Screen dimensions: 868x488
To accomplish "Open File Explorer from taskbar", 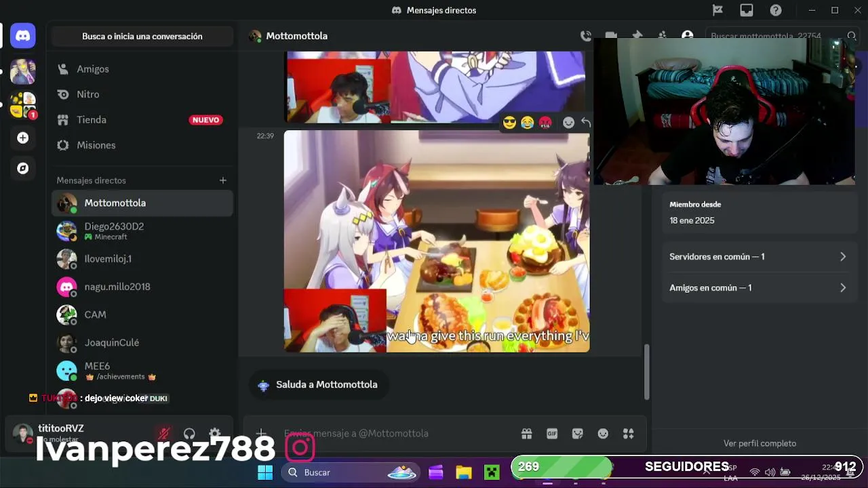I will click(463, 472).
